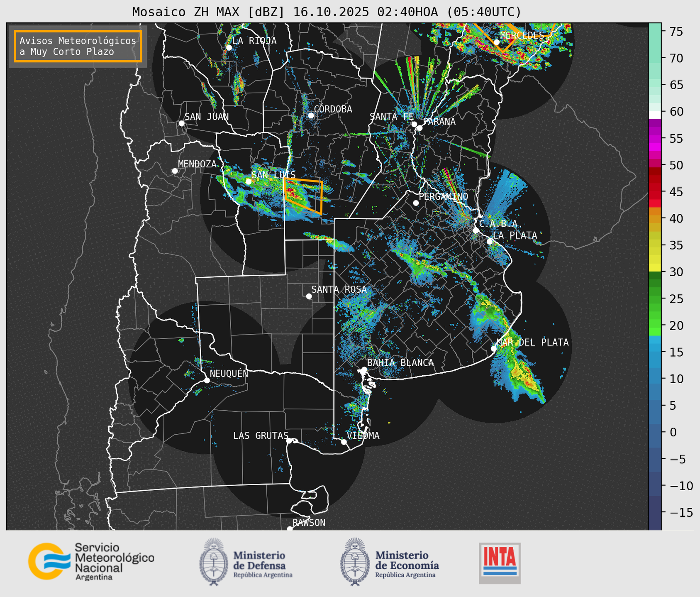Click the Pergamino city marker dot
This screenshot has width=700, height=597.
pos(416,203)
